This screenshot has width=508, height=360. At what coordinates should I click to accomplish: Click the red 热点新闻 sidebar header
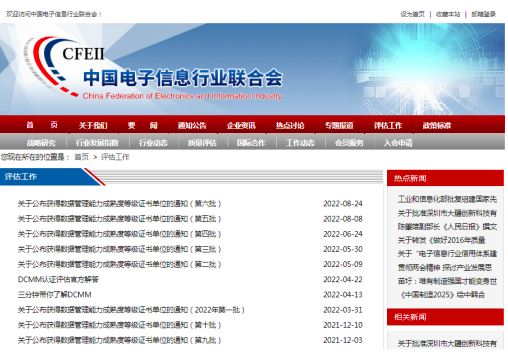point(445,178)
